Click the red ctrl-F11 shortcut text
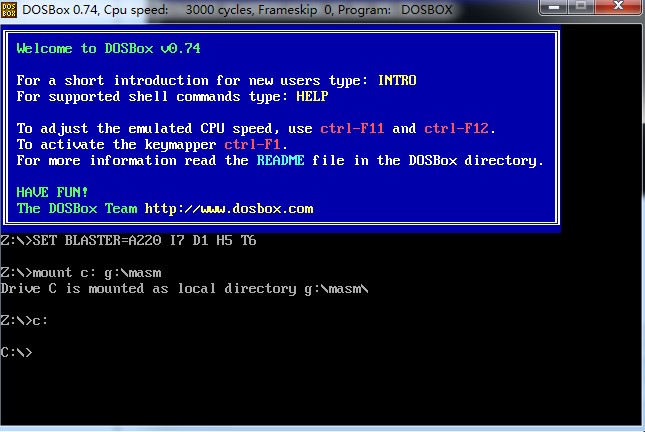The width and height of the screenshot is (645, 432). pos(352,128)
